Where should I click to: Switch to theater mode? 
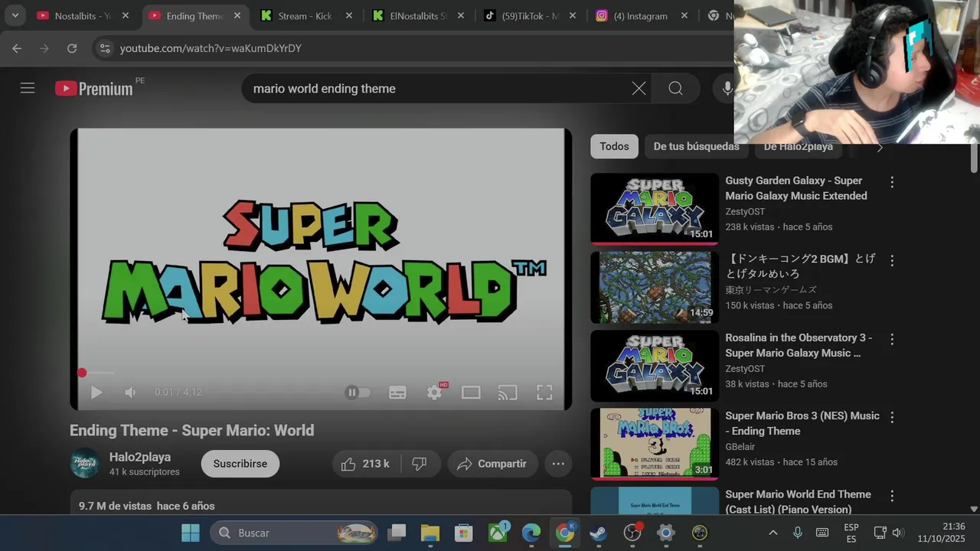[471, 393]
